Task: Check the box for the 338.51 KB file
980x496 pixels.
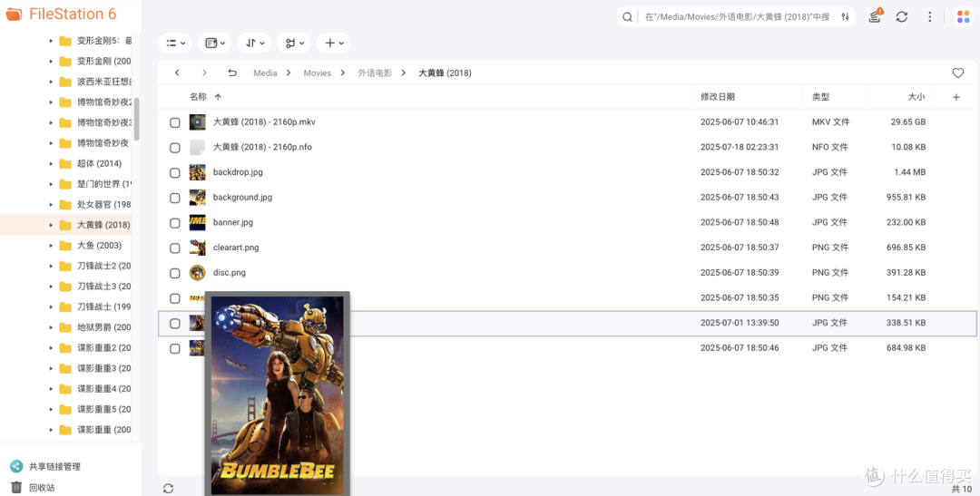Action: click(175, 324)
